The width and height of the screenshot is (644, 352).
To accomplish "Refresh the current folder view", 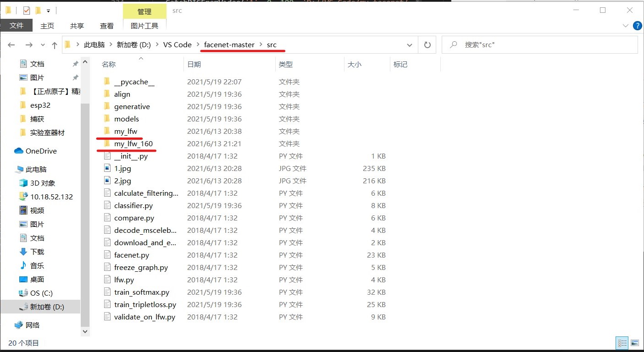I will click(x=427, y=45).
